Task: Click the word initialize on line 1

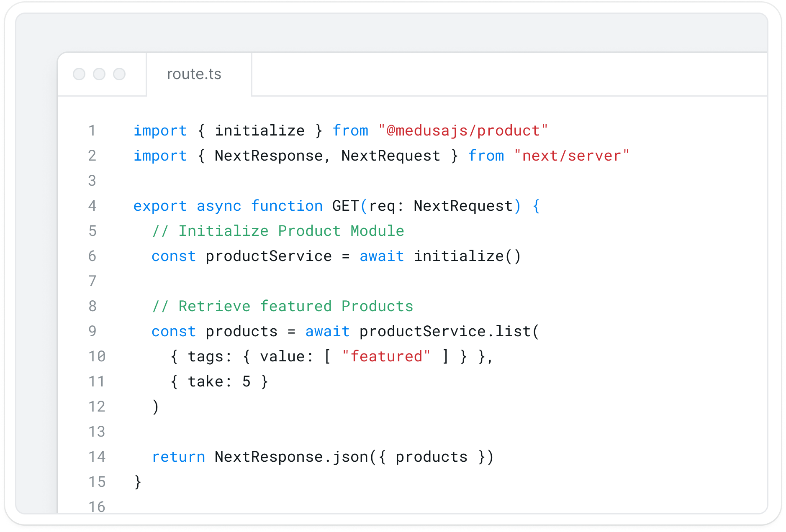Action: 259,130
